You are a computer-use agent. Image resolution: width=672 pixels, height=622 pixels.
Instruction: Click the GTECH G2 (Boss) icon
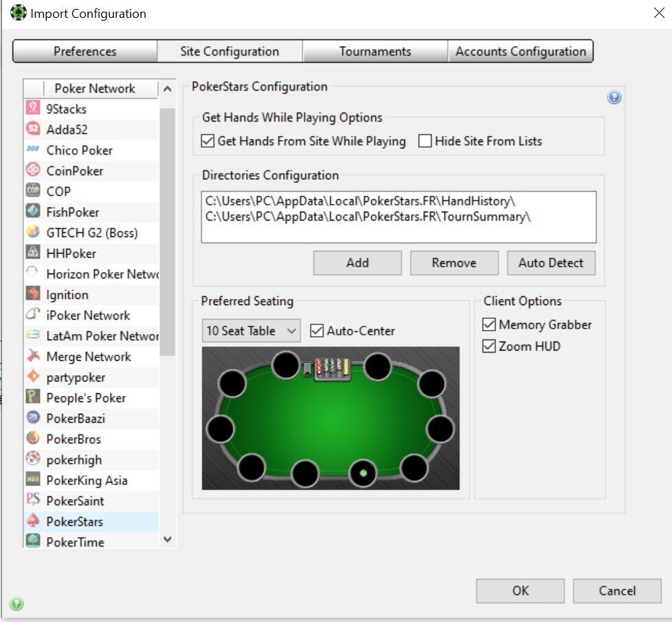click(x=33, y=232)
